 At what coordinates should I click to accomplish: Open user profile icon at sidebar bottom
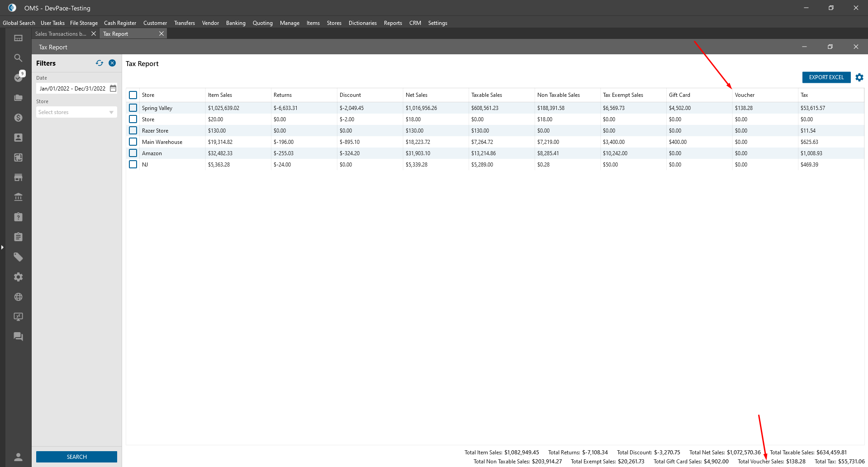point(18,457)
